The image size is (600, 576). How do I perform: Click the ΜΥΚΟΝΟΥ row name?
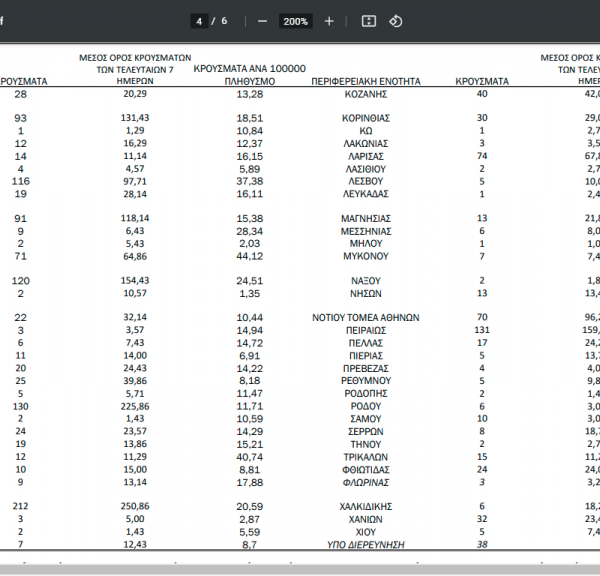[366, 256]
